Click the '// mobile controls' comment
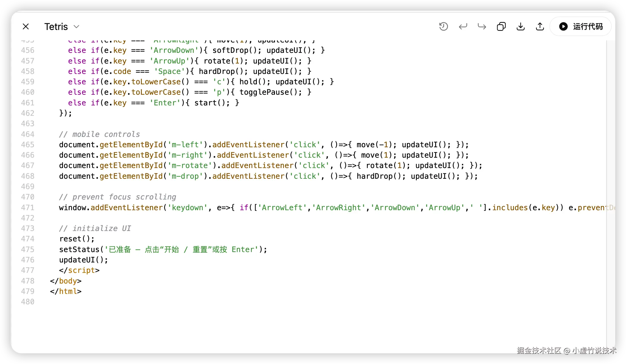The image size is (626, 364). point(99,134)
